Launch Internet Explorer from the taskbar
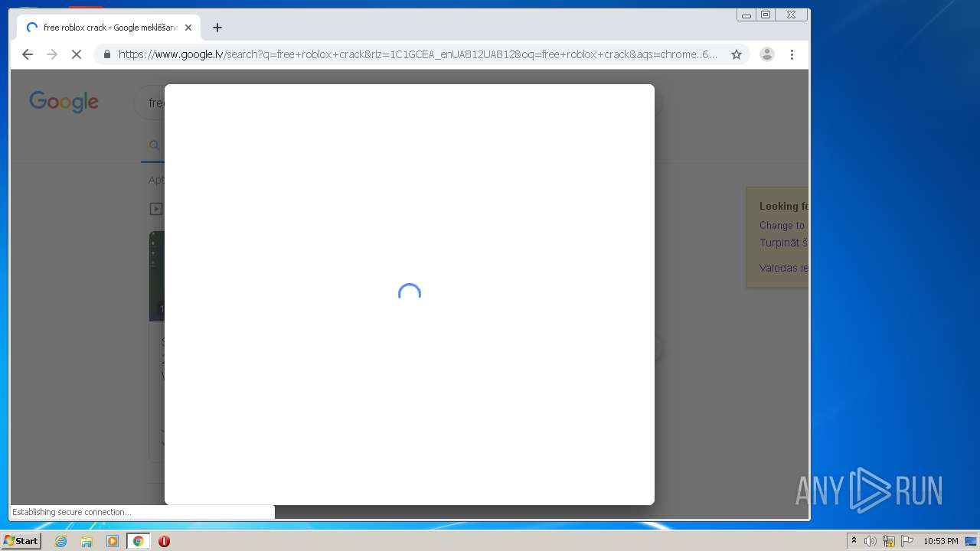Viewport: 980px width, 551px height. tap(61, 541)
